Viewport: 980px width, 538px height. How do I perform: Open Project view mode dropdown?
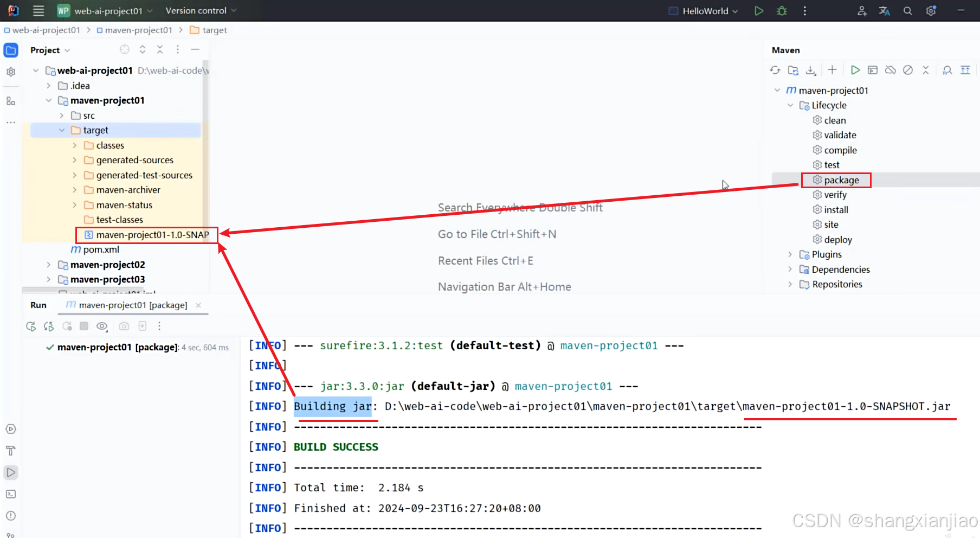(x=50, y=50)
